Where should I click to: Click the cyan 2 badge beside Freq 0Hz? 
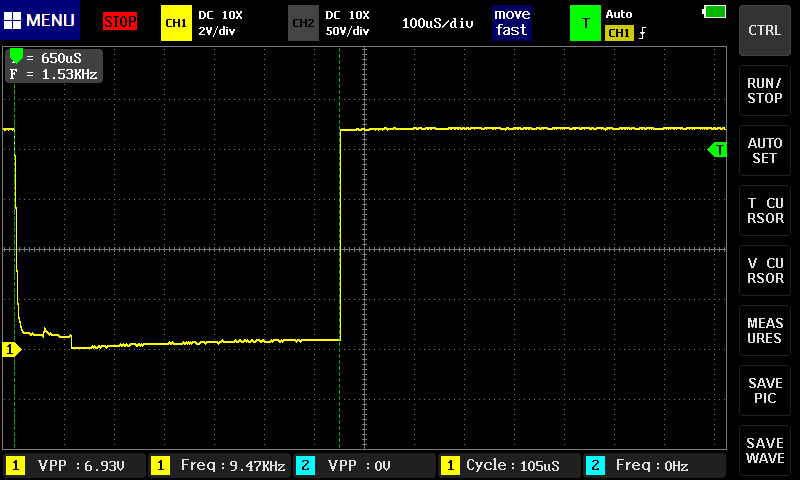(595, 466)
